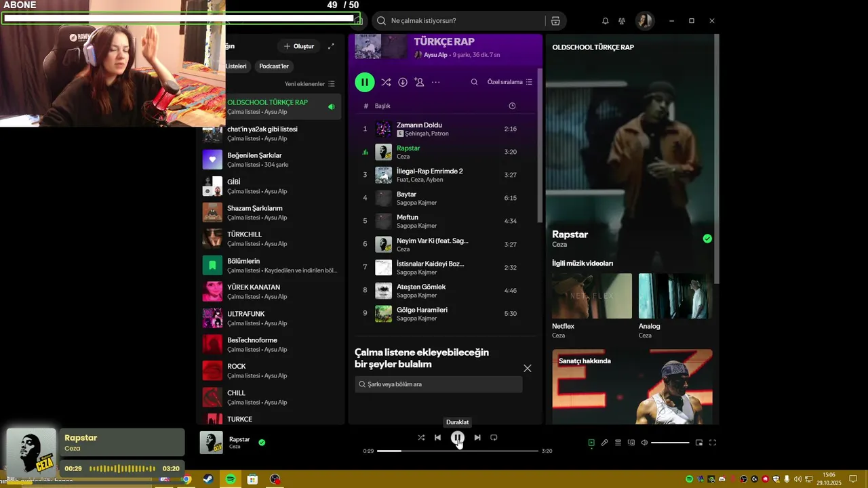Click the Oluştur create button
The image size is (868, 488).
[299, 46]
